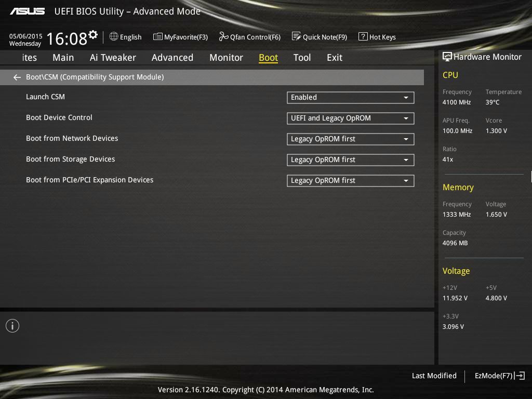
Task: Open the partially visible Favorites tab
Action: coord(30,58)
